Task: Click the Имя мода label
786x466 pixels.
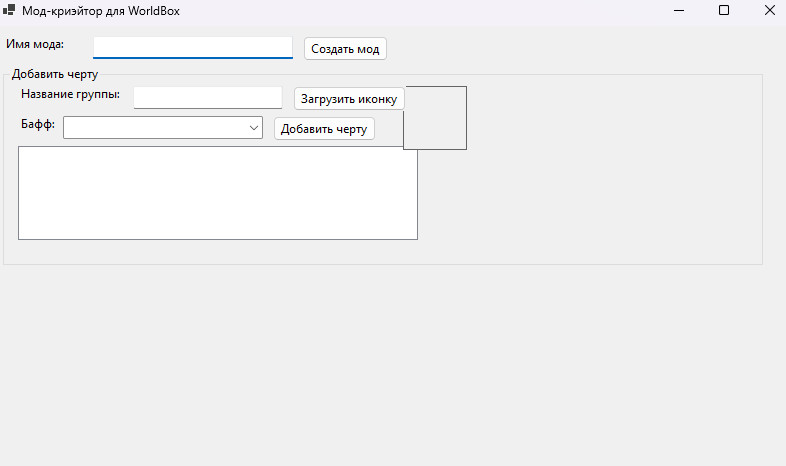Action: (35, 44)
